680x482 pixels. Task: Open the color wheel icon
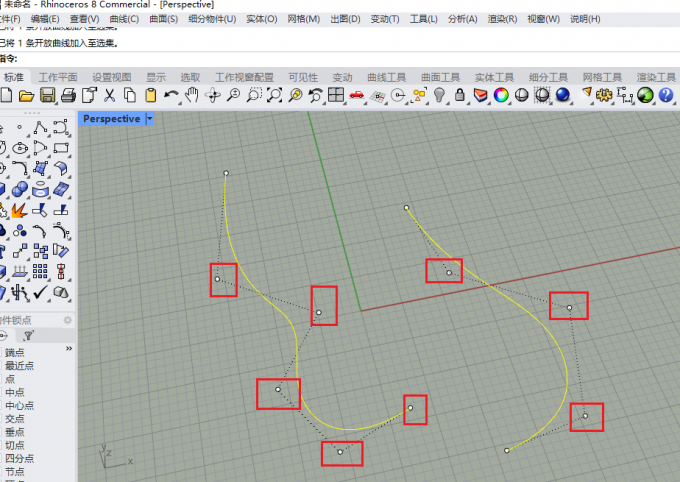[501, 95]
